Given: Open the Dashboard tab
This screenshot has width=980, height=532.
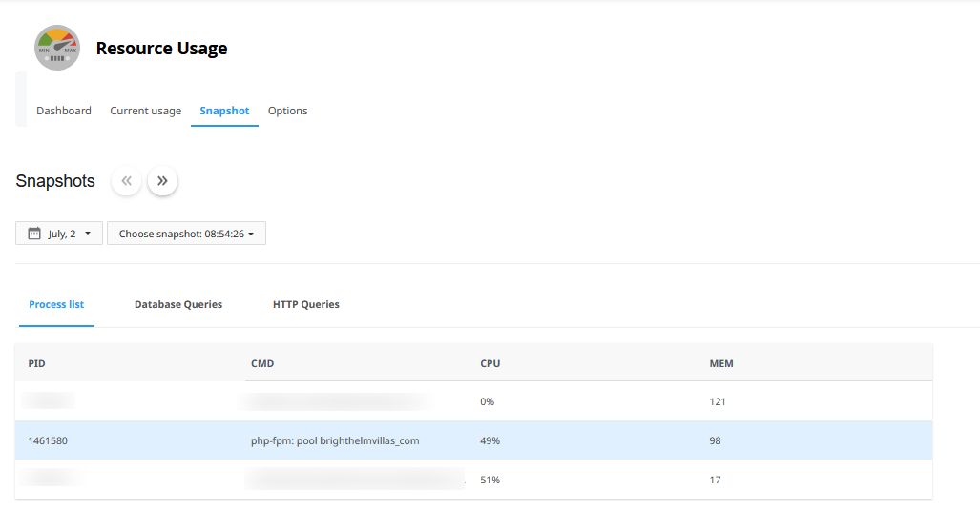Looking at the screenshot, I should point(64,111).
